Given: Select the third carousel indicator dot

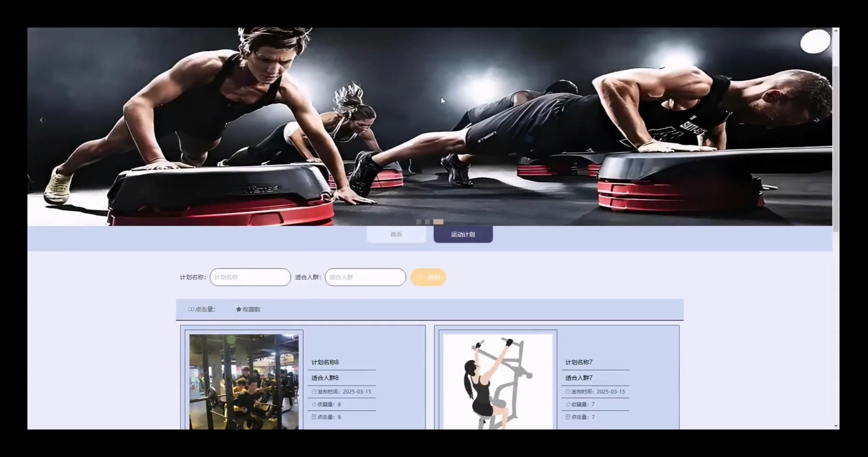Looking at the screenshot, I should 438,222.
